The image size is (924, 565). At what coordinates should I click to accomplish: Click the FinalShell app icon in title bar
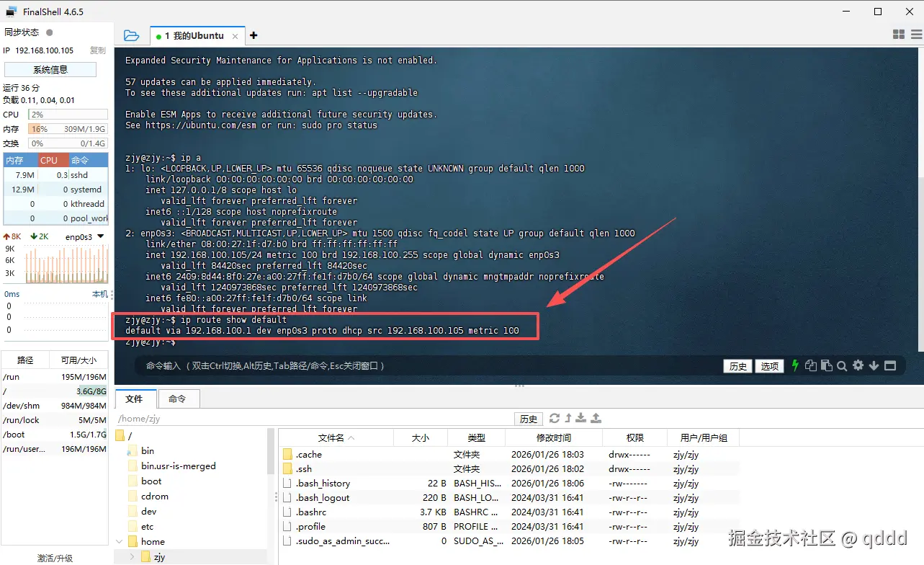click(x=12, y=12)
